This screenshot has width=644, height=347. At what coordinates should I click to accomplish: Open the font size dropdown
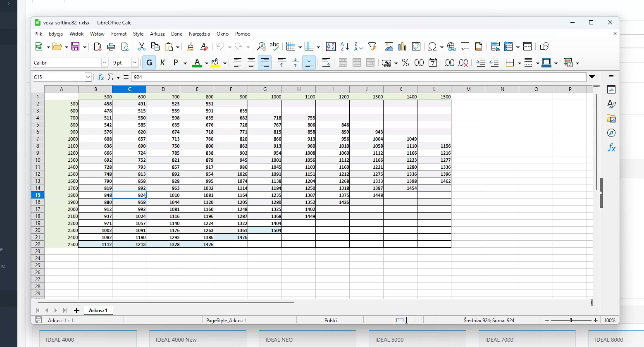tap(135, 63)
